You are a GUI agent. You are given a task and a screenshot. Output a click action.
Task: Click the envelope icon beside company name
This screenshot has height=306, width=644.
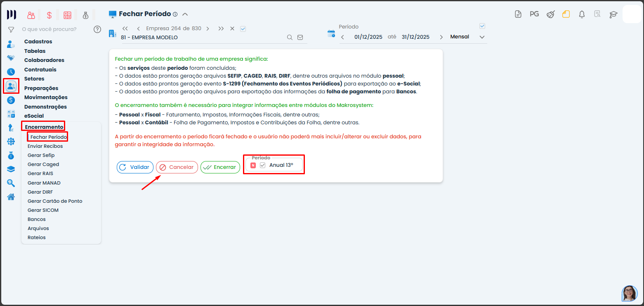pos(300,37)
